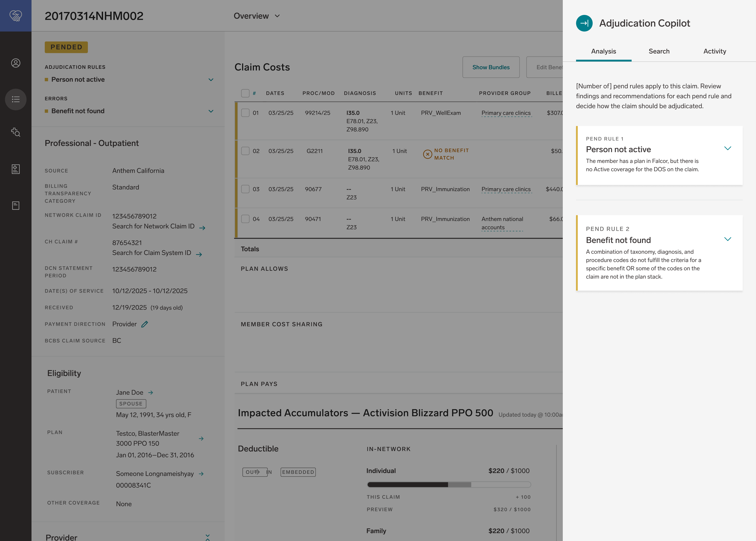The image size is (756, 541).
Task: Click arrow next to Search for Network Claim ID
Action: pyautogui.click(x=202, y=228)
